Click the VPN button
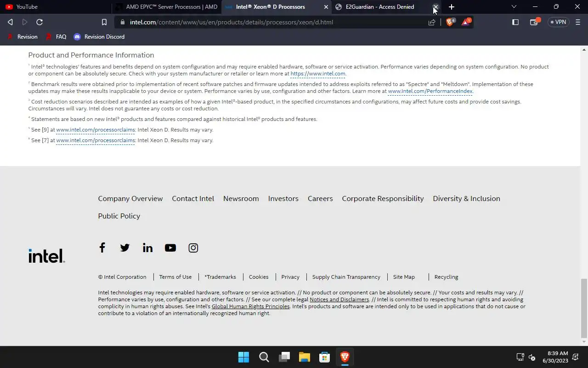588x368 pixels. pos(558,22)
